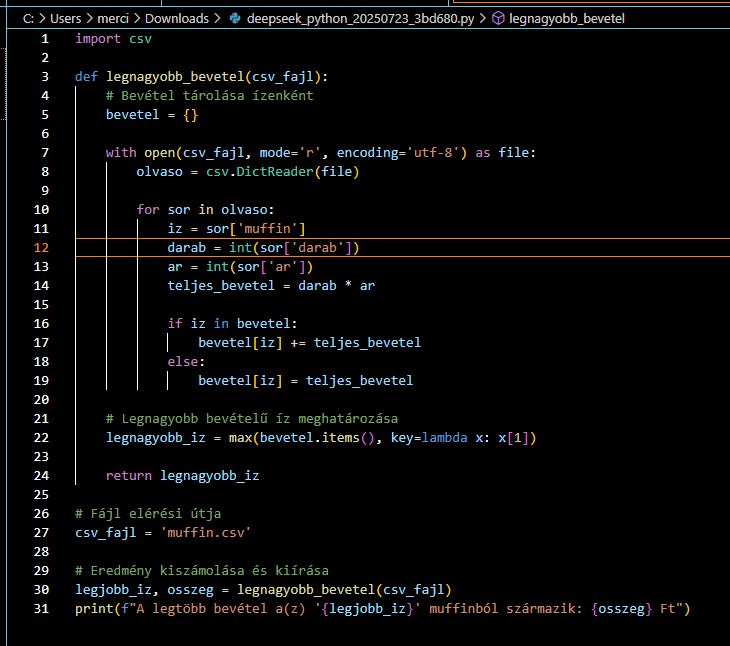
Task: Click line number 12 in gutter
Action: click(40, 248)
